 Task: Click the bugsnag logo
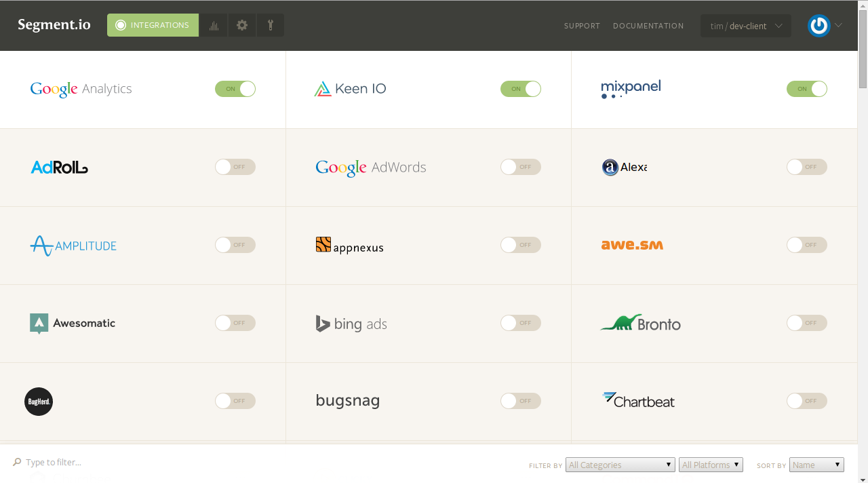point(348,401)
